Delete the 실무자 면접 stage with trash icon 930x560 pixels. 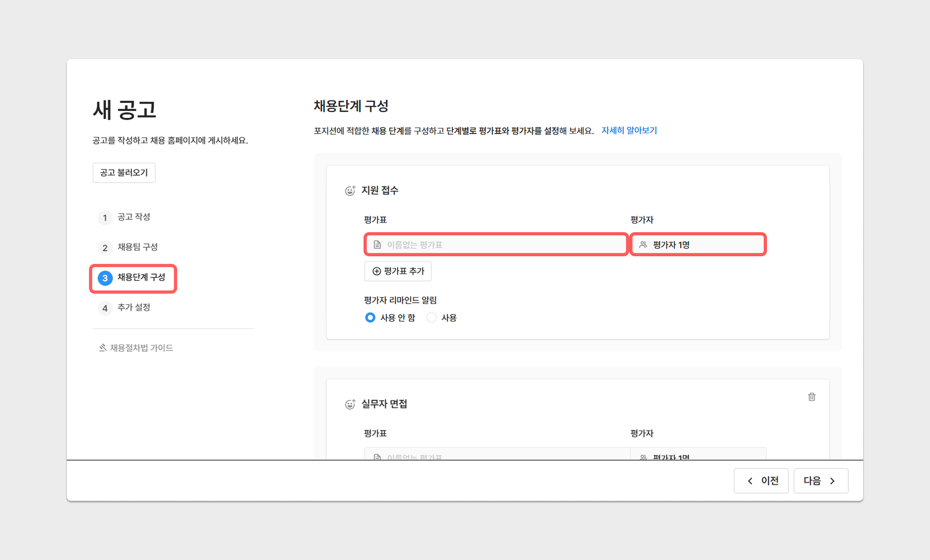click(x=812, y=397)
